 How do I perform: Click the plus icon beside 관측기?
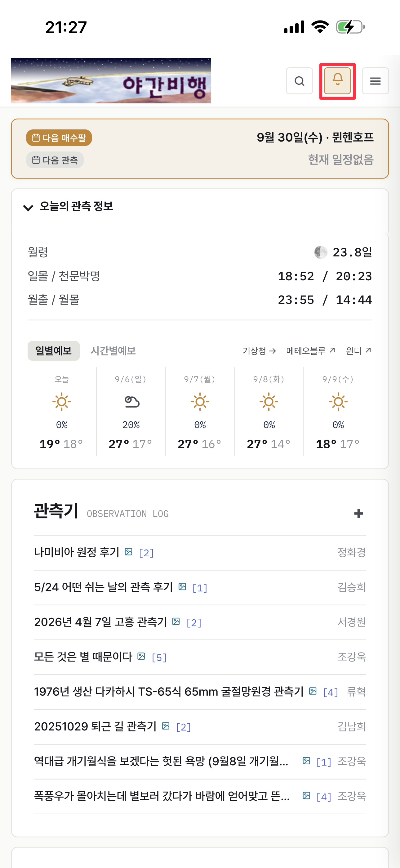point(358,513)
